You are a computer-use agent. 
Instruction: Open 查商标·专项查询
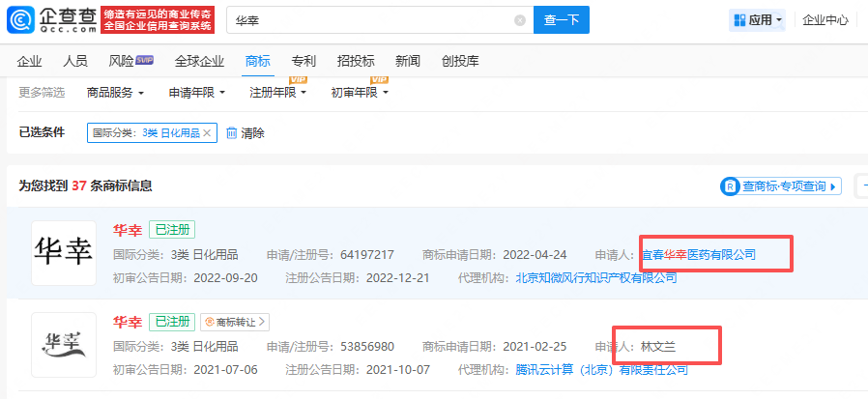(781, 186)
